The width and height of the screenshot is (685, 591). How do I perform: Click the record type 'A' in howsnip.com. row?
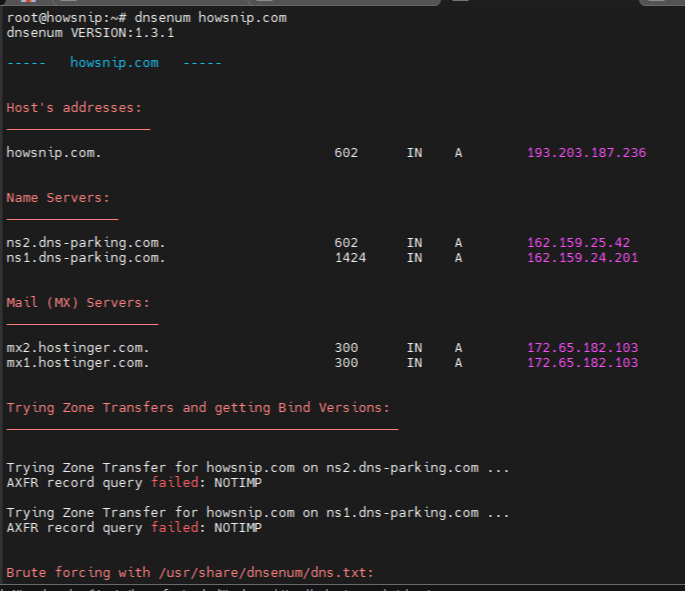click(x=458, y=153)
